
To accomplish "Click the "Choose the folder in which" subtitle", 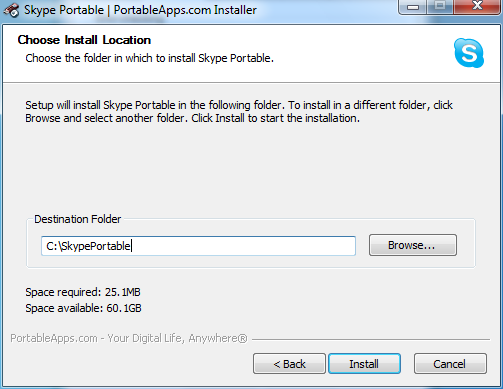I will [x=150, y=58].
